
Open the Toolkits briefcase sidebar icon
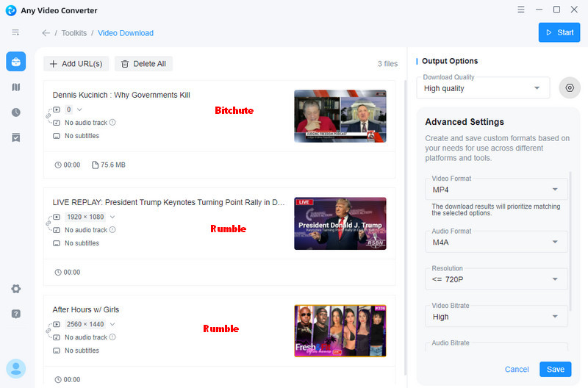tap(15, 62)
